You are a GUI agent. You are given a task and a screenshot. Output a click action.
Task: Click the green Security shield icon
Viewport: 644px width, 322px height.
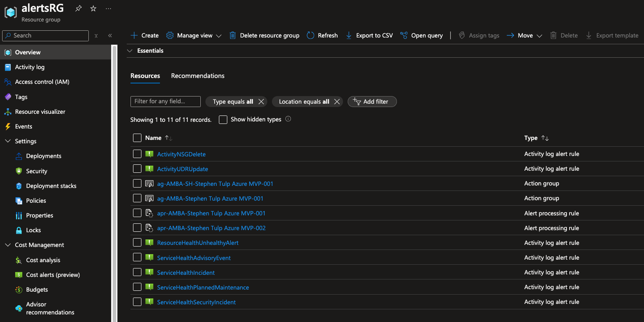19,171
